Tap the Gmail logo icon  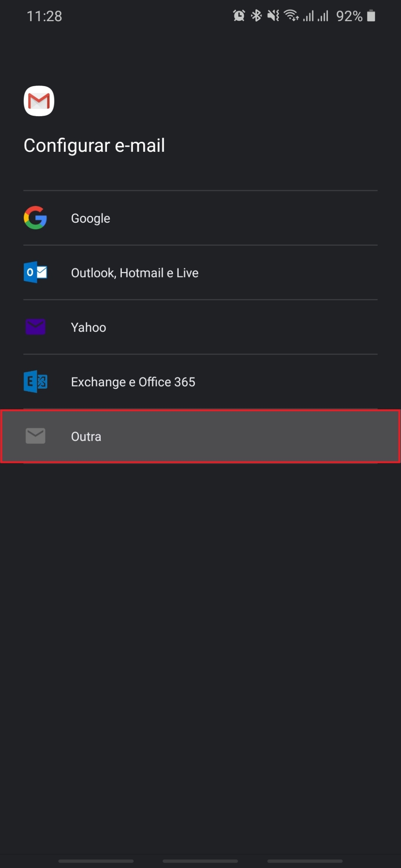coord(39,101)
